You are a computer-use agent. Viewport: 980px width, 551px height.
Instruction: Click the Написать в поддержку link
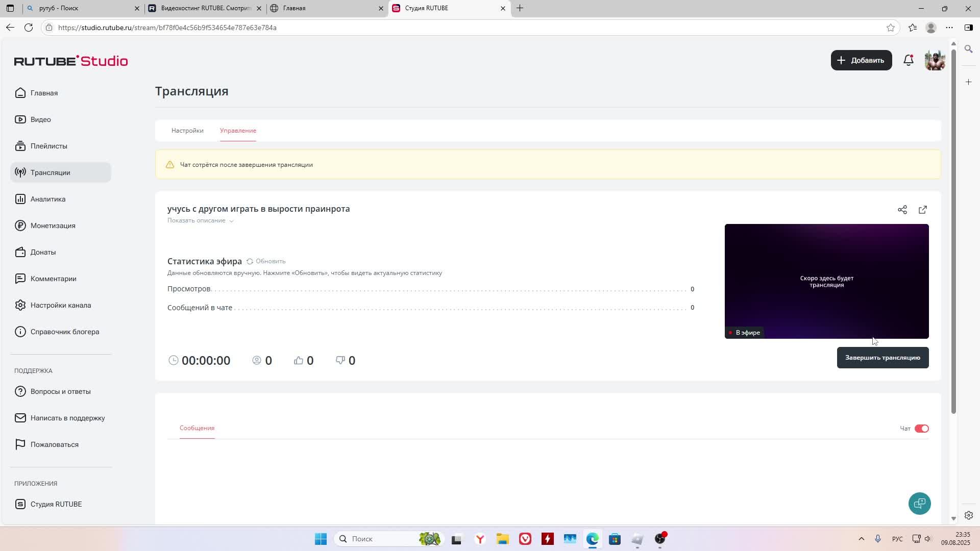(67, 418)
